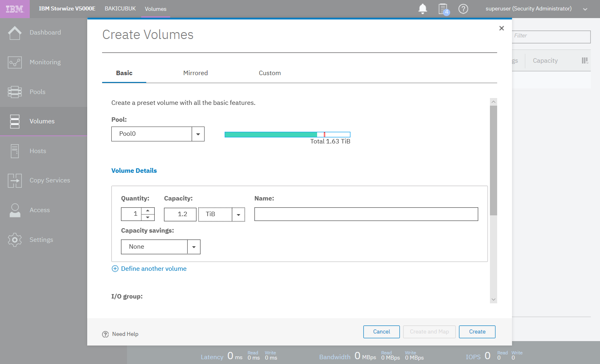Open the Capacity savings None dropdown
This screenshot has width=600, height=364.
194,247
